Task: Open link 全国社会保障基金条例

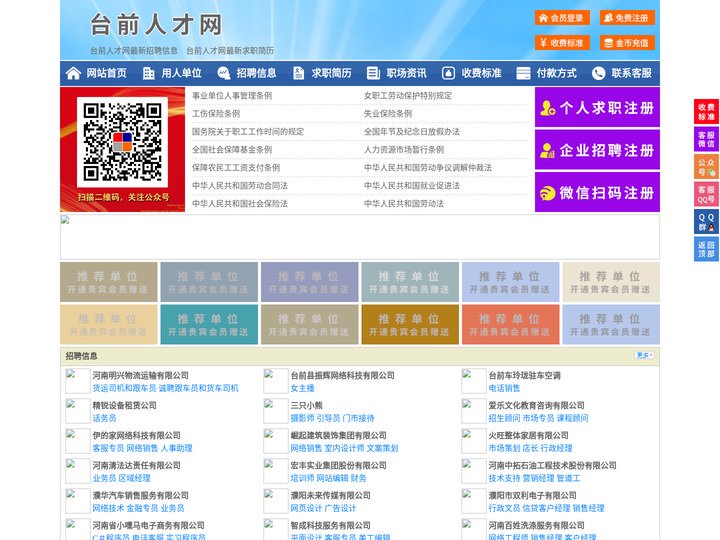Action: pos(232,150)
